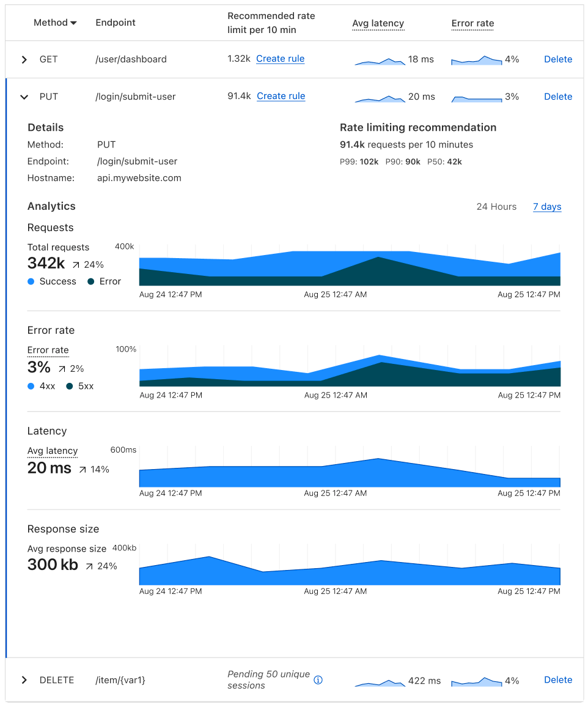
Task: Click the Total requests trend arrow icon
Action: pyautogui.click(x=76, y=265)
